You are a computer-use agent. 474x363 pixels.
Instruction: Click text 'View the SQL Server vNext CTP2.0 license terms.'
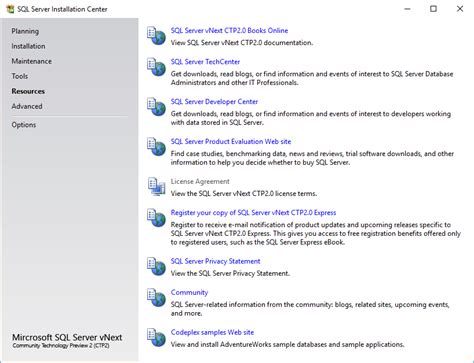click(x=244, y=193)
